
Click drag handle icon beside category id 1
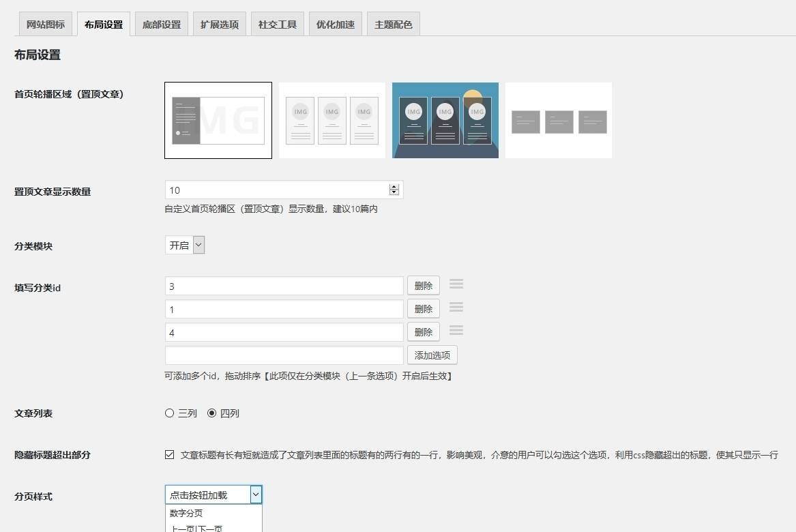[456, 308]
